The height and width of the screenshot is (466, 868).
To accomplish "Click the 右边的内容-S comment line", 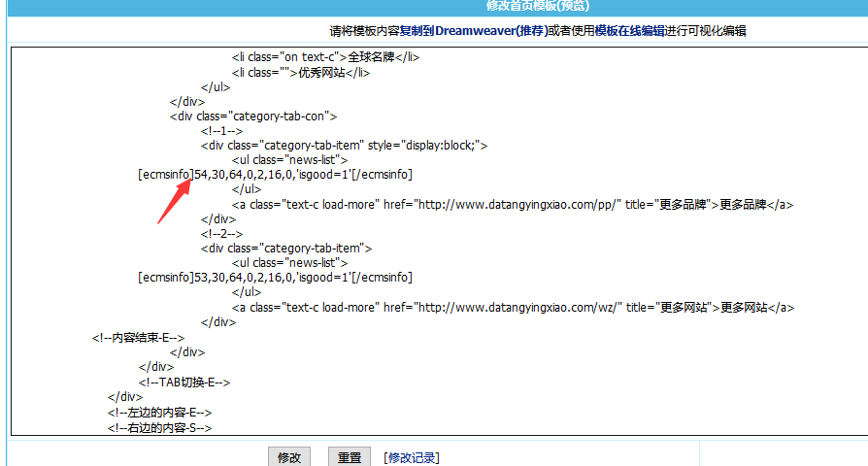I will pyautogui.click(x=159, y=427).
